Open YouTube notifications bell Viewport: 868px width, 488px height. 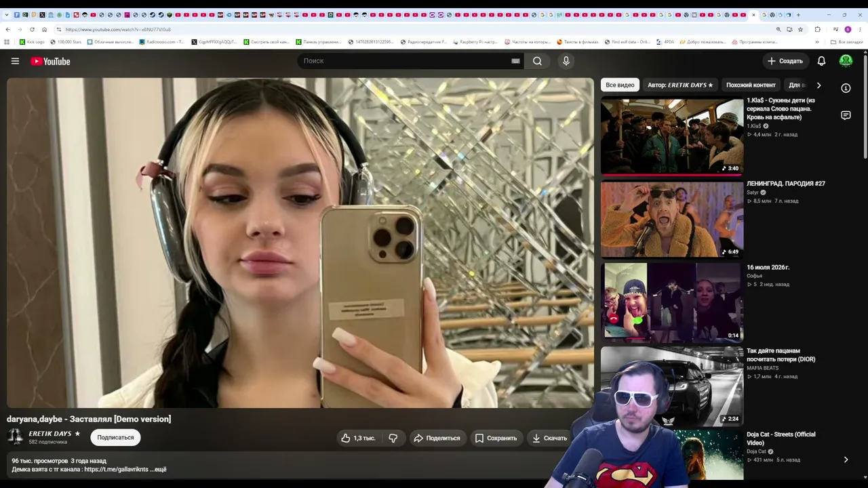pyautogui.click(x=821, y=61)
